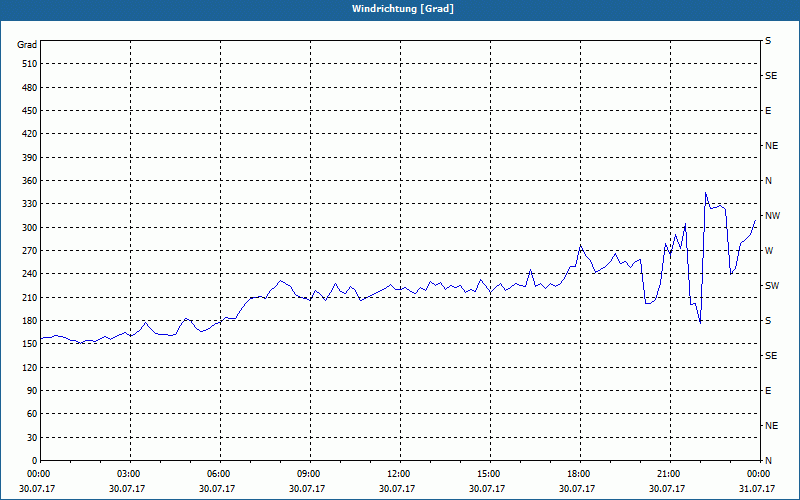Click the 510 degree axis value
Screen dimensions: 800x500
point(30,64)
